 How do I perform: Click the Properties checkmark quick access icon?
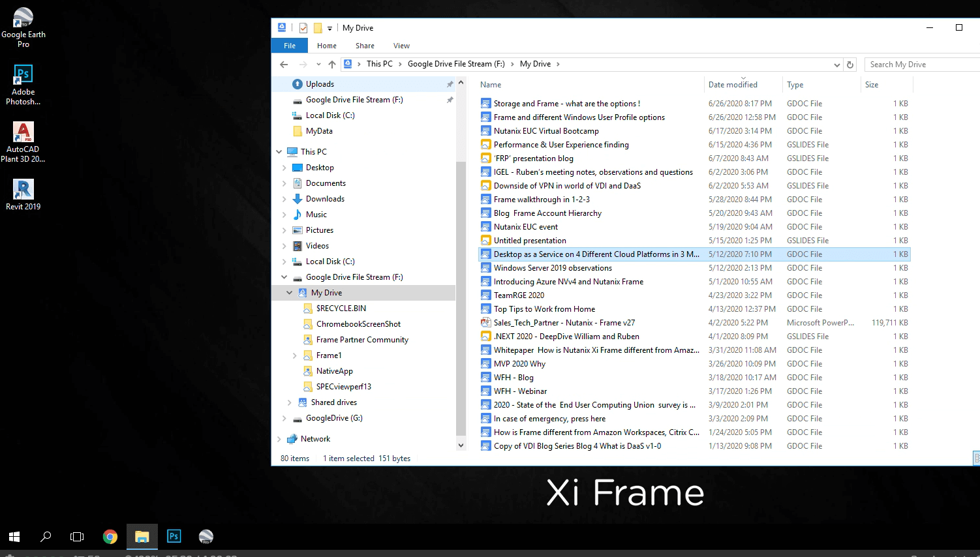pos(303,28)
